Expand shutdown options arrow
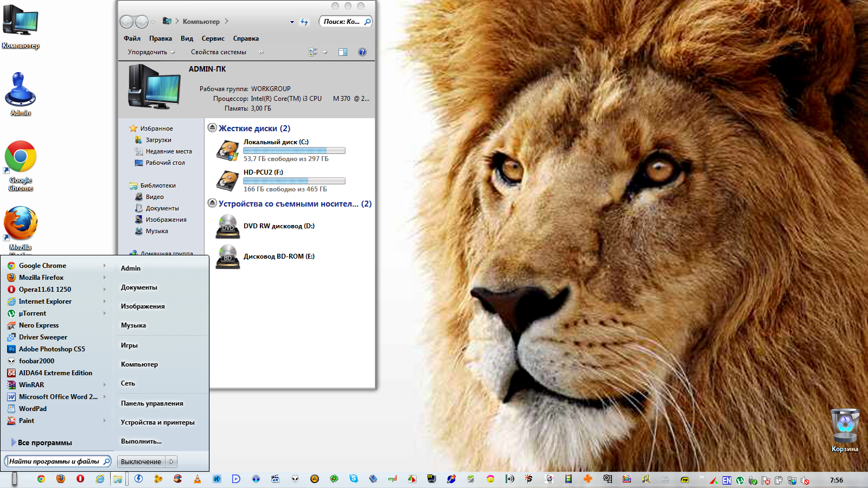 point(171,462)
